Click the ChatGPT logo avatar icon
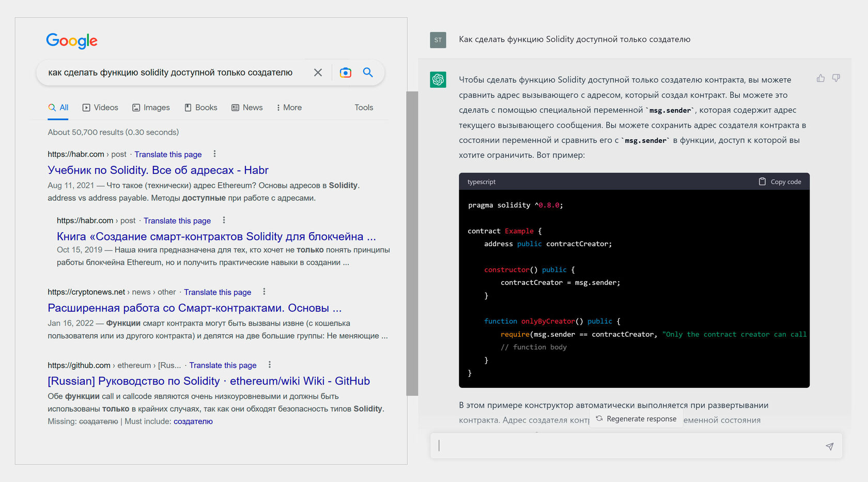The width and height of the screenshot is (868, 482). pos(438,80)
